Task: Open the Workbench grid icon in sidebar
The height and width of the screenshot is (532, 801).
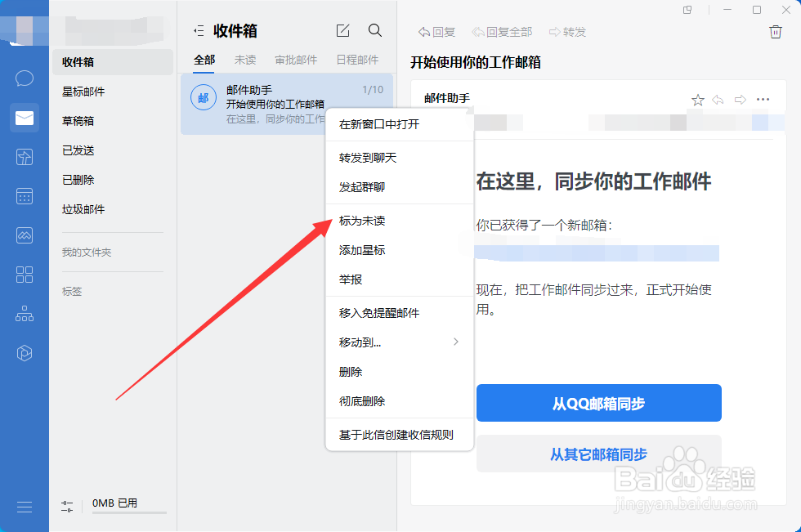Action: click(25, 275)
